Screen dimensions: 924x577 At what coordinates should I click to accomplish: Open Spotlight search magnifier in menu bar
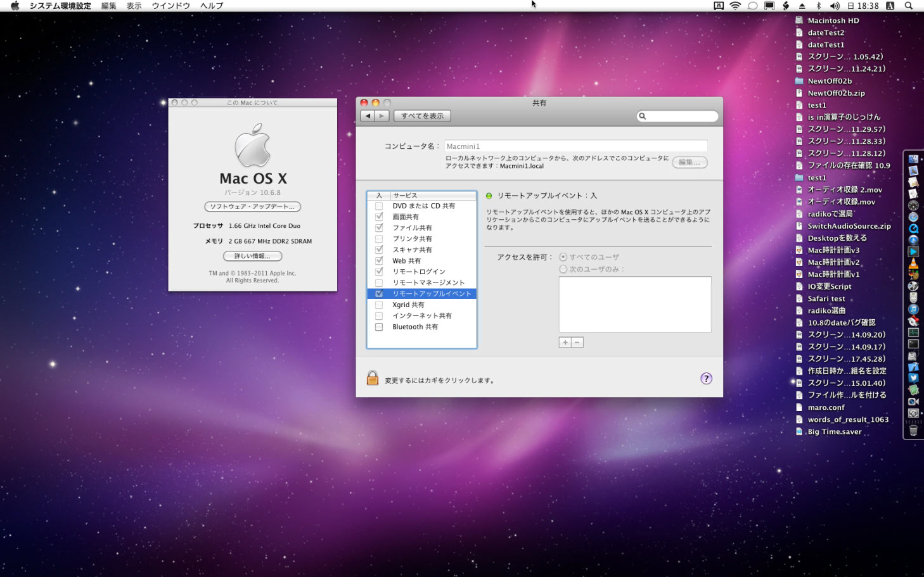[908, 6]
